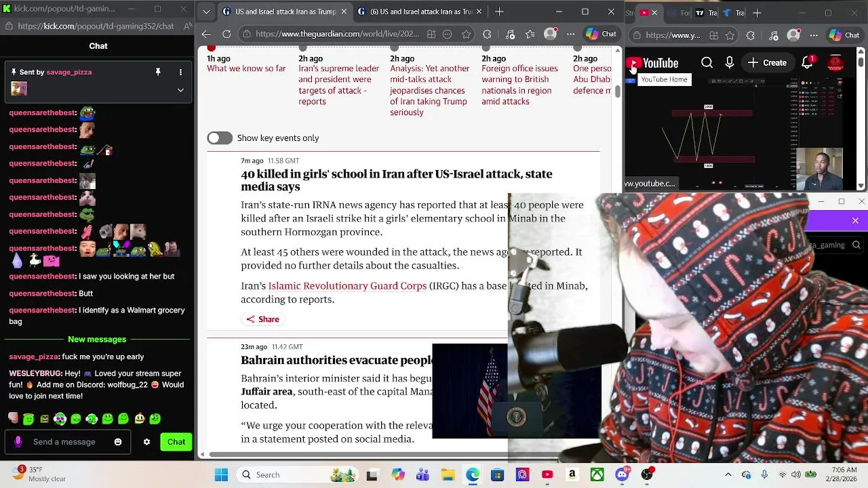Jump to 'New messages' divider in chat
868x488 pixels.
[97, 339]
